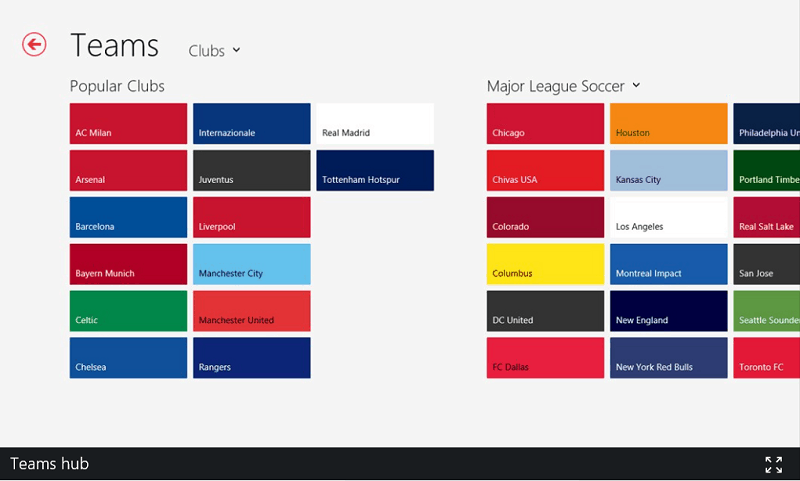Screen dimensions: 800x481
Task: Open the DC United tile
Action: pyautogui.click(x=545, y=311)
